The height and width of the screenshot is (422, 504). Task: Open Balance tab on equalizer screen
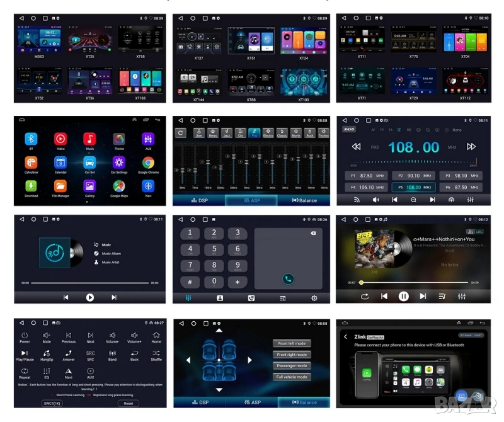click(x=304, y=200)
